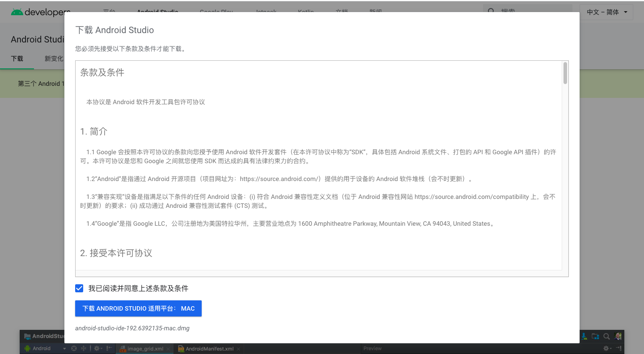Switch to AndroidManifest.xml editor tab
The image size is (644, 354).
(206, 349)
